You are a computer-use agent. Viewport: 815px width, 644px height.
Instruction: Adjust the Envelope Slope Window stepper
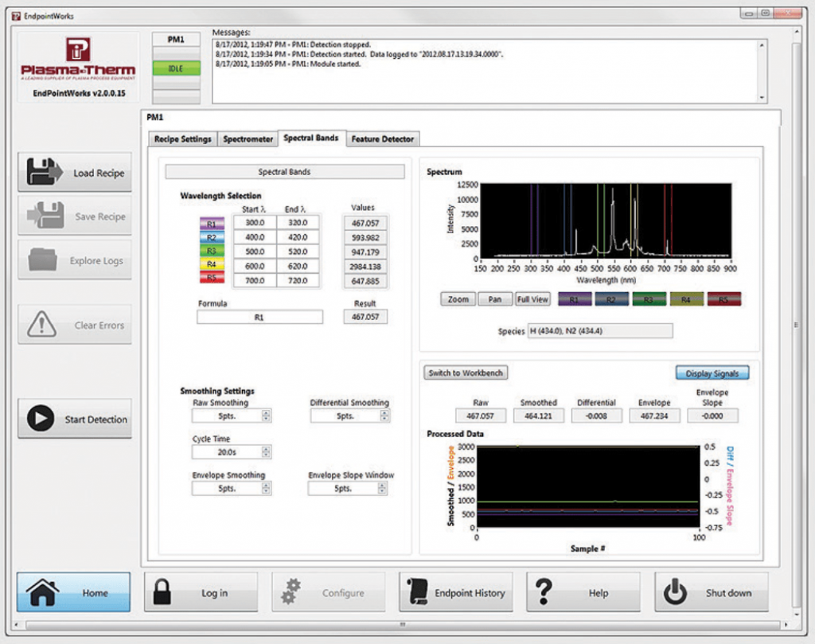[x=382, y=488]
